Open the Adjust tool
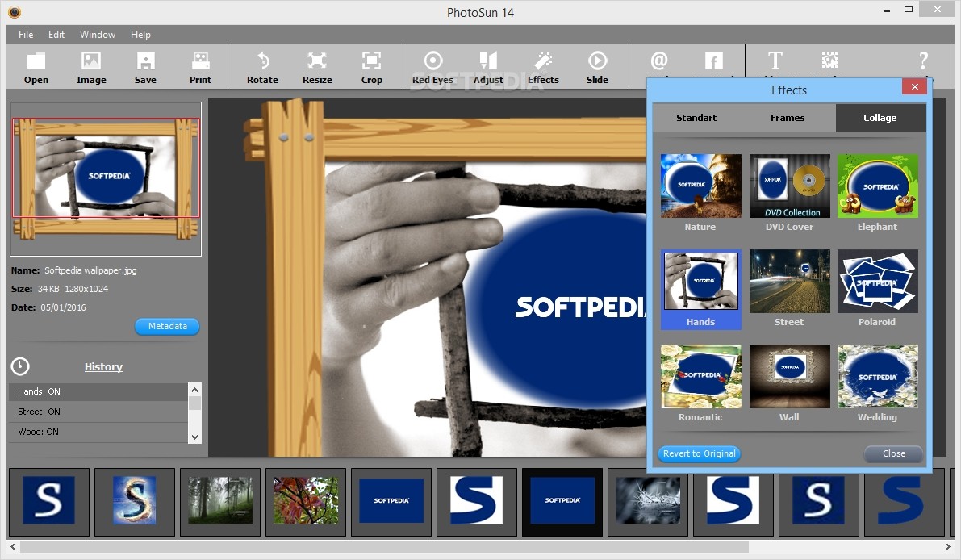 tap(488, 68)
